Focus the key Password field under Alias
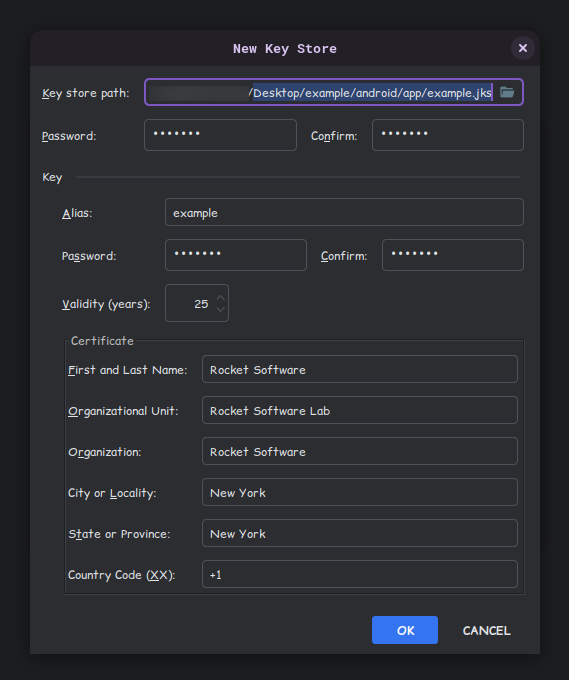The width and height of the screenshot is (569, 680). (x=236, y=255)
